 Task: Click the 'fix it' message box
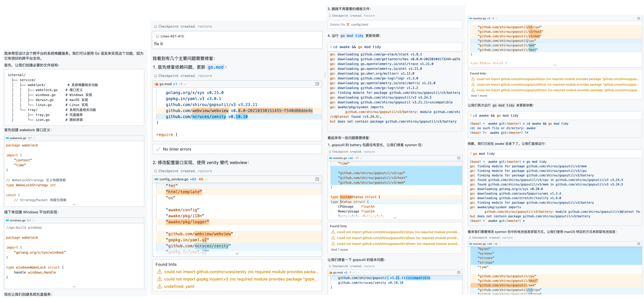pyautogui.click(x=237, y=40)
